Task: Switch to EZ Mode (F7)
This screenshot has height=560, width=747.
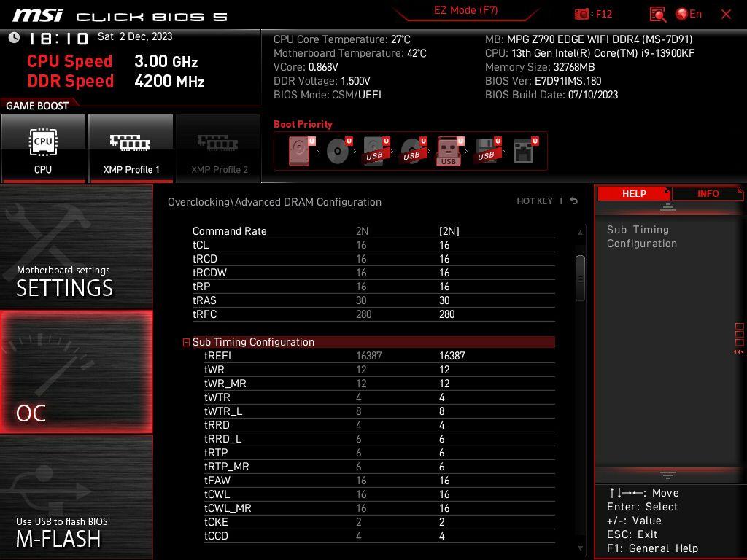Action: pyautogui.click(x=465, y=10)
